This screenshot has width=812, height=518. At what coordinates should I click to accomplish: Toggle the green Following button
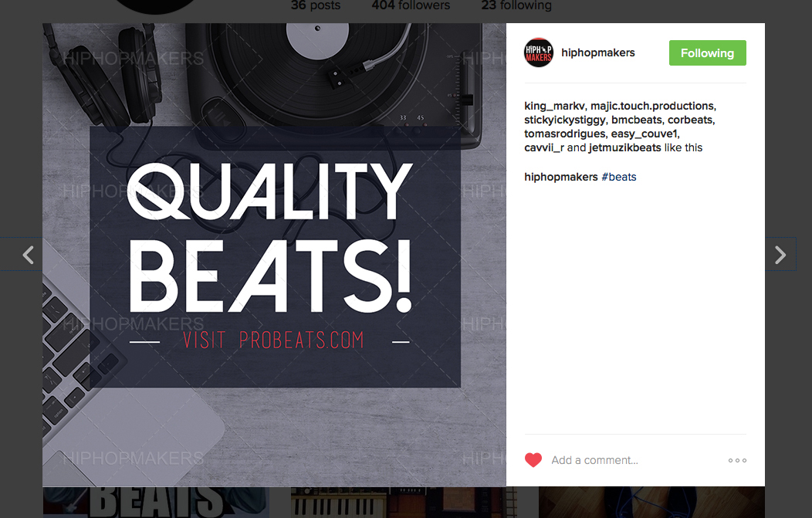point(707,52)
